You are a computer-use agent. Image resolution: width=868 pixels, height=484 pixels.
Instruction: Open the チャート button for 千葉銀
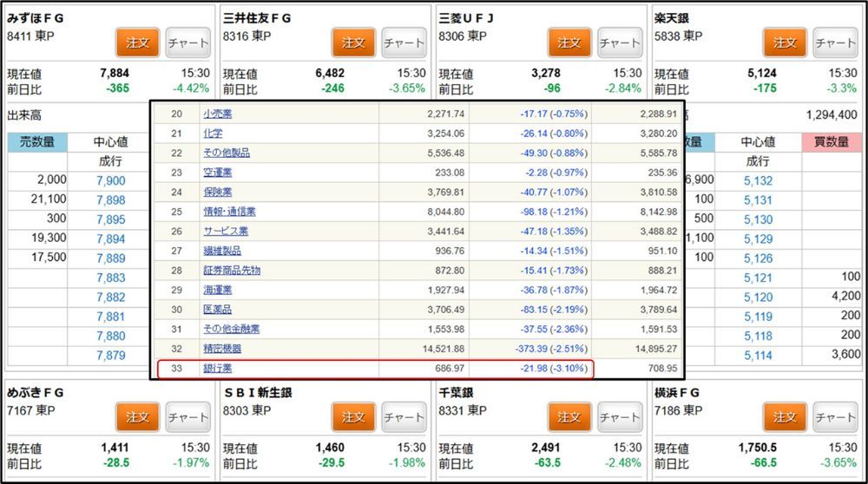click(620, 417)
